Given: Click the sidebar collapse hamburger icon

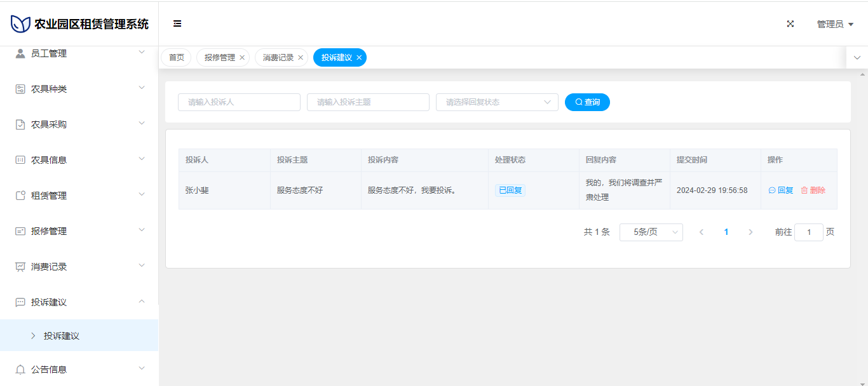Looking at the screenshot, I should [x=177, y=24].
